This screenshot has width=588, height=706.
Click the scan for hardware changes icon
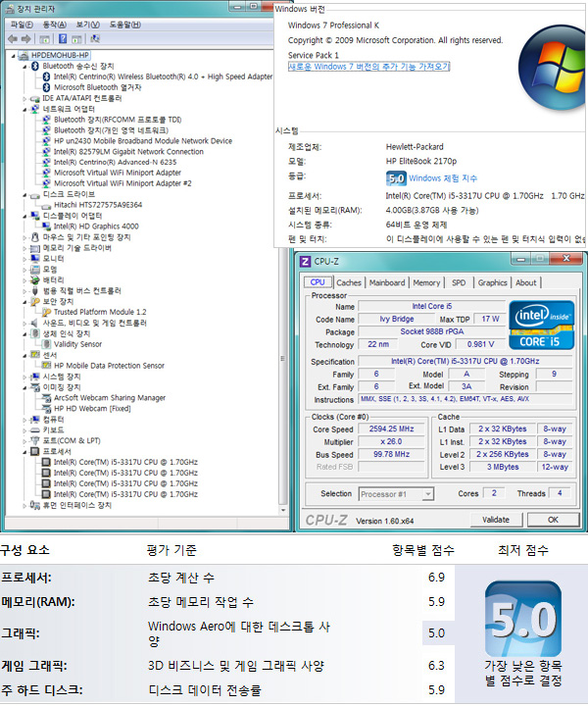tap(94, 39)
